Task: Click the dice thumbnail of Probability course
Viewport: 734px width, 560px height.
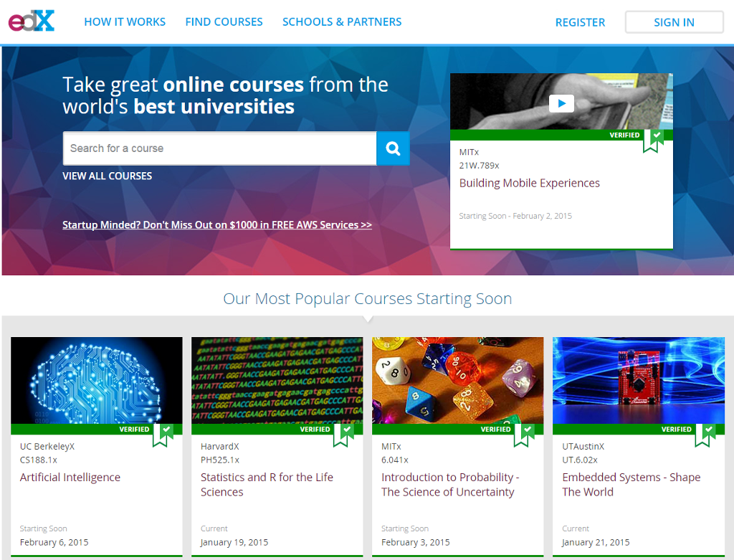Action: click(x=458, y=380)
